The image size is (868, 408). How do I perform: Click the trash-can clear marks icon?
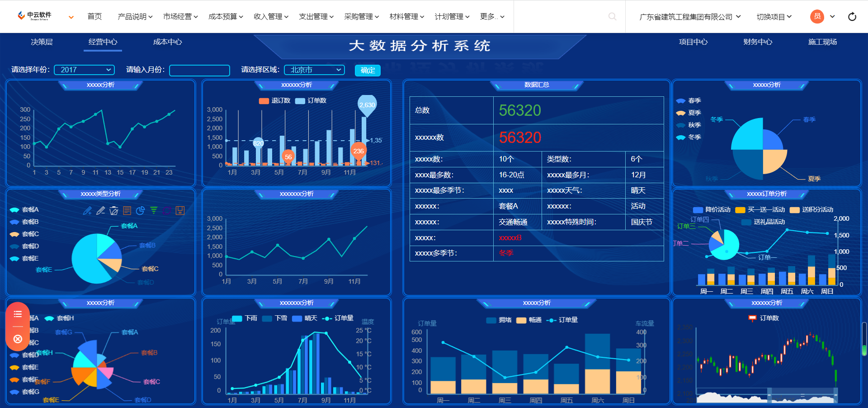(x=114, y=210)
